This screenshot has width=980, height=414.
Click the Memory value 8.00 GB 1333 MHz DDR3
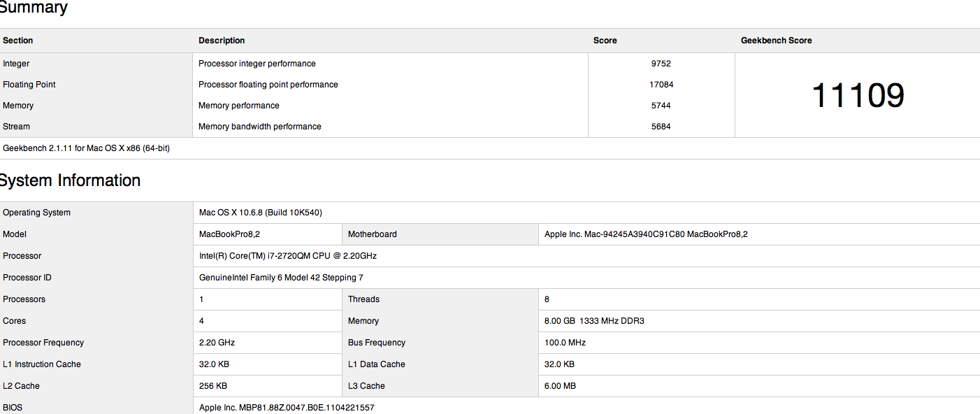pos(594,321)
